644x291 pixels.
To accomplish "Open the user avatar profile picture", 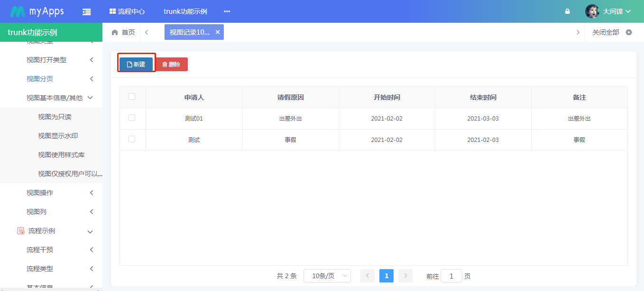I will [592, 11].
